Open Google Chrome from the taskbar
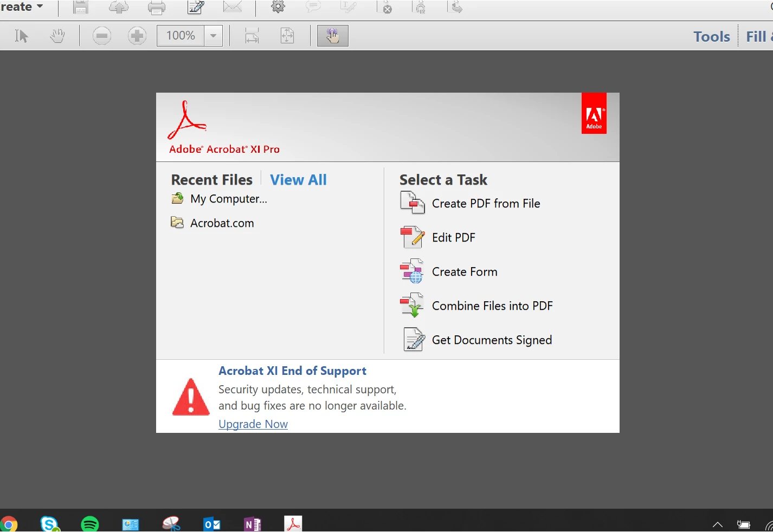The width and height of the screenshot is (773, 532). click(9, 524)
